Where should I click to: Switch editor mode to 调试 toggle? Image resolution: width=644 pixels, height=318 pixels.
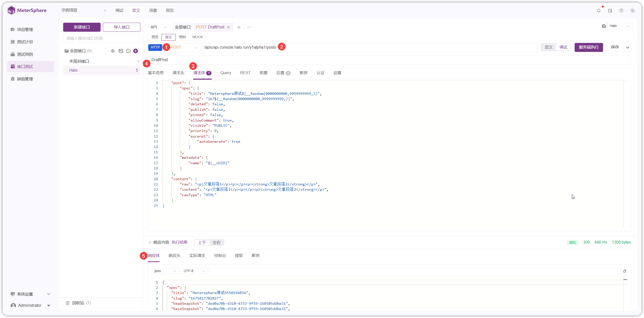[563, 47]
